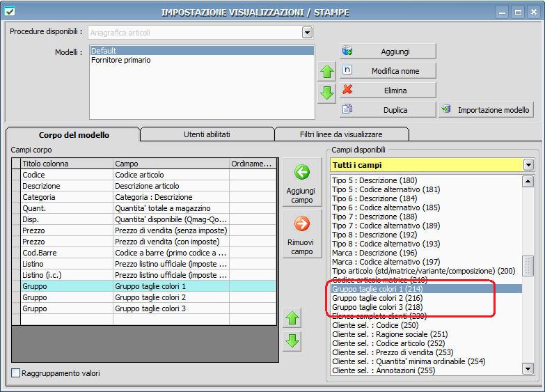
Task: Click the Titolo colonna column header
Action: (x=67, y=164)
